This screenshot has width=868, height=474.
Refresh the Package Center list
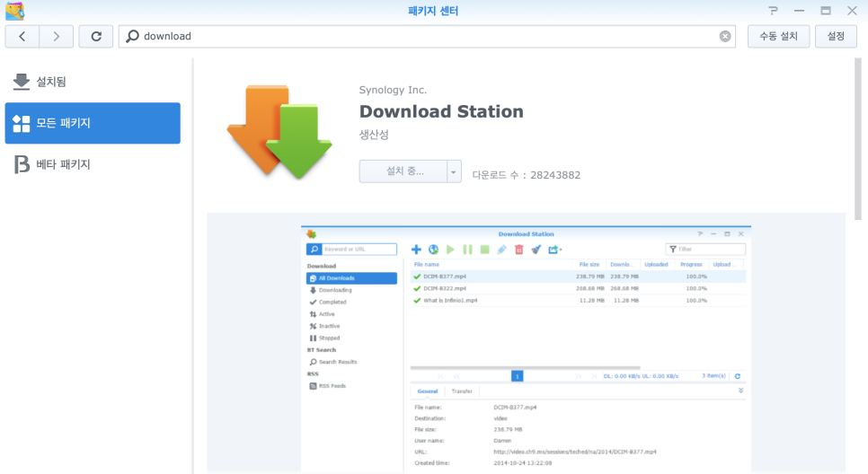(96, 37)
